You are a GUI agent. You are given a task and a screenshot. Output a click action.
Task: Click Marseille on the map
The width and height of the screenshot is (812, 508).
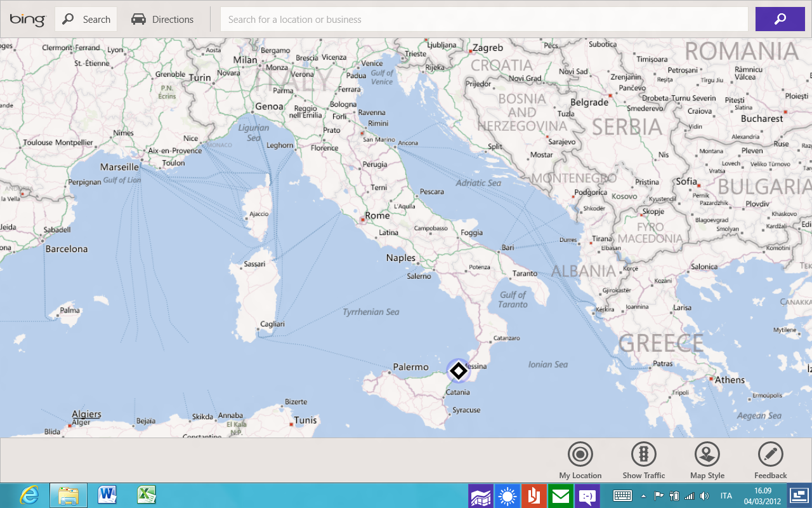click(119, 167)
